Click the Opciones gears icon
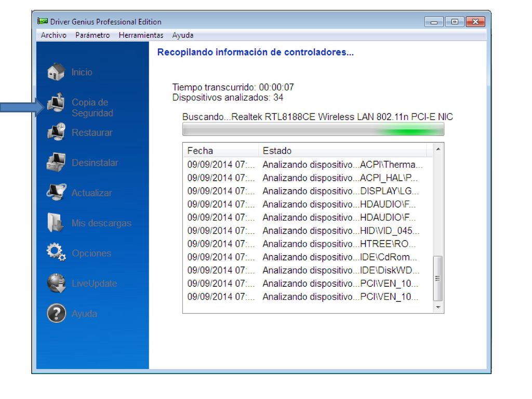The image size is (532, 399). click(x=56, y=253)
